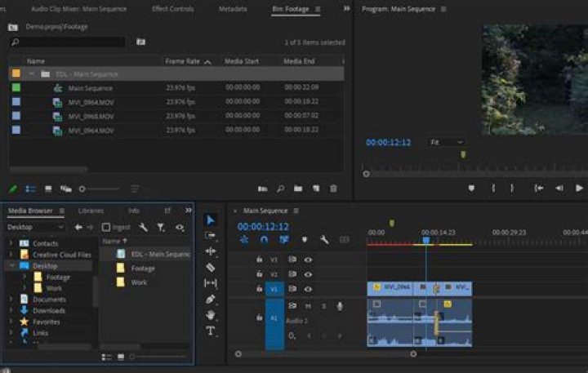Click the New Item icon

316,189
